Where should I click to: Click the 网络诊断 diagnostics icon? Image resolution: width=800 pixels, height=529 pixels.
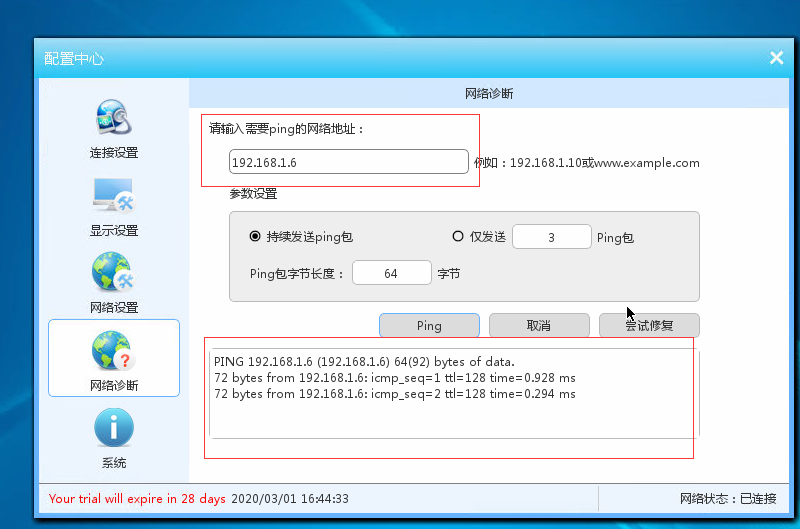click(113, 352)
